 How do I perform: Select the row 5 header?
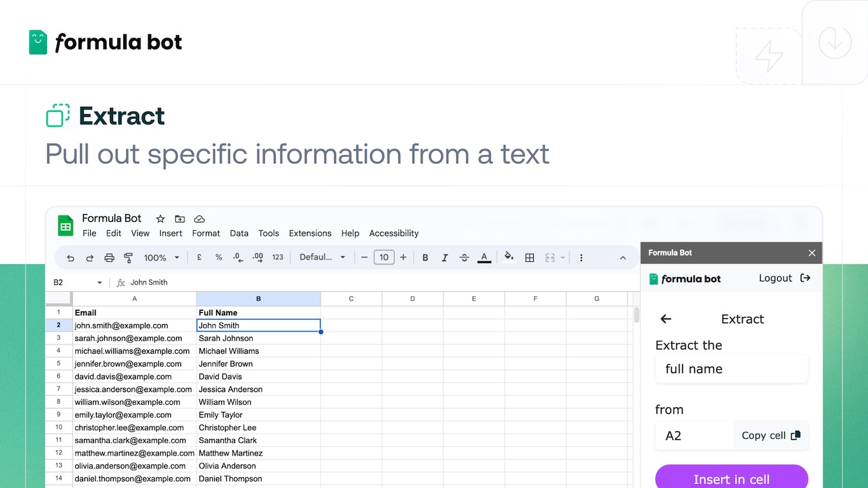[x=58, y=363]
